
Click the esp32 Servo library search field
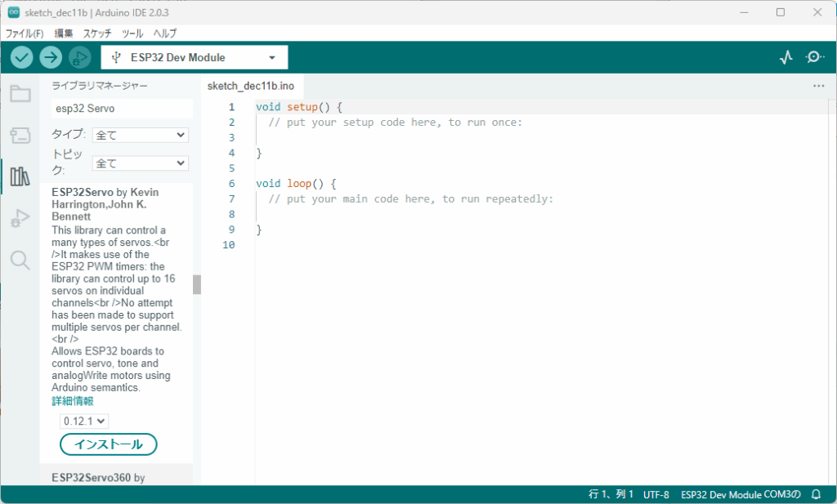coord(122,108)
